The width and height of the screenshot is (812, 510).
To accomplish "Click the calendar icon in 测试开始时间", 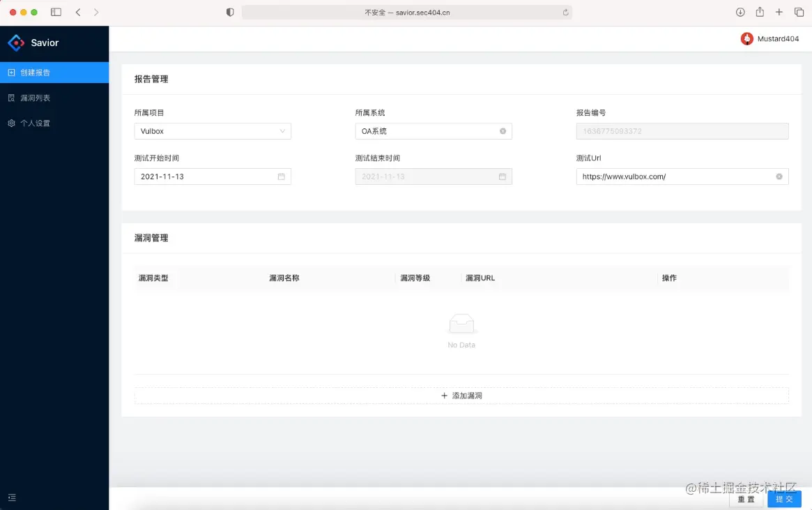I will [x=281, y=177].
